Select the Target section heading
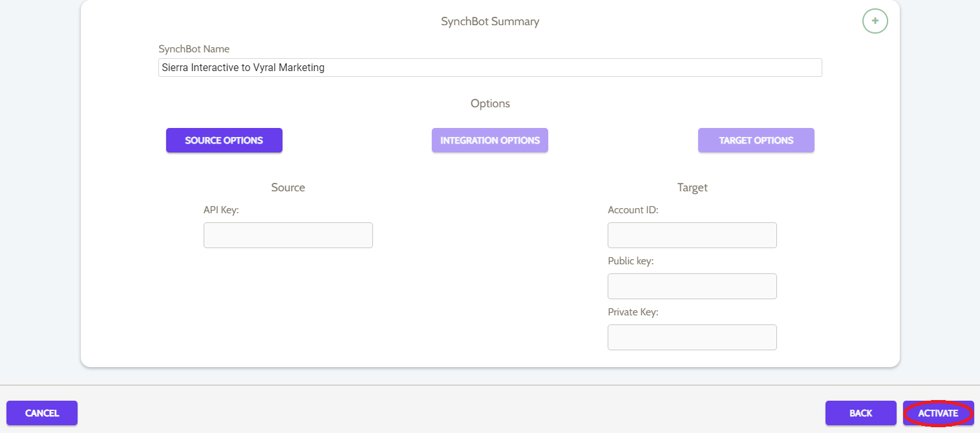Viewport: 980px width, 433px height. click(692, 187)
